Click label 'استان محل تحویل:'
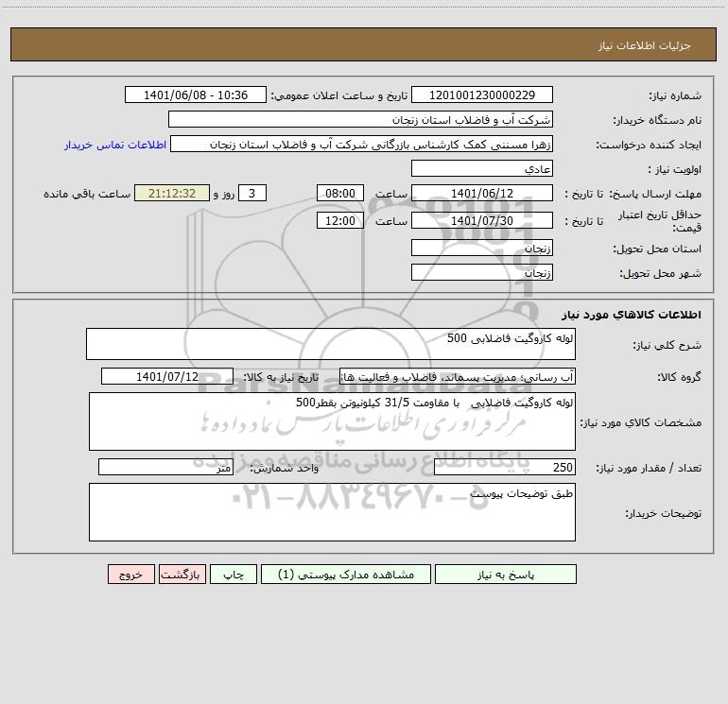This screenshot has width=728, height=704. (657, 249)
